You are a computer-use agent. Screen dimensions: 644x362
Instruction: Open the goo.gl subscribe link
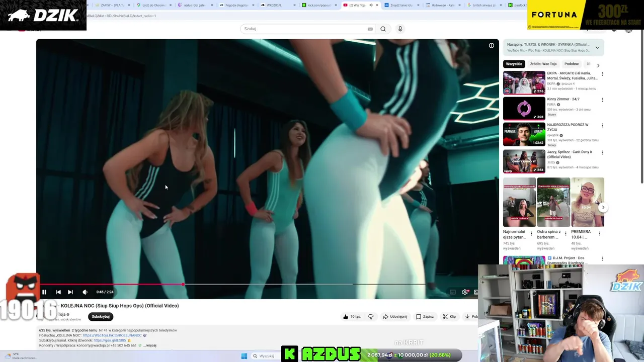click(x=110, y=340)
